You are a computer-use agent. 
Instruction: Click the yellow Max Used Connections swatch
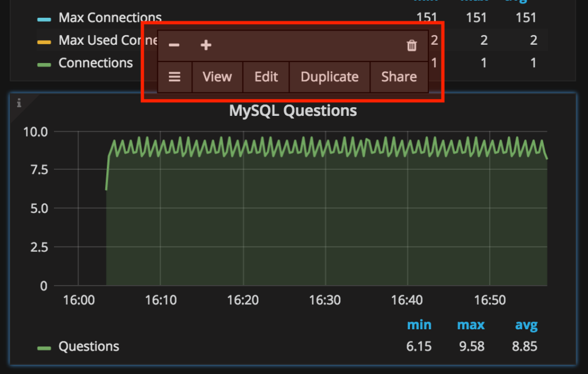(x=44, y=41)
